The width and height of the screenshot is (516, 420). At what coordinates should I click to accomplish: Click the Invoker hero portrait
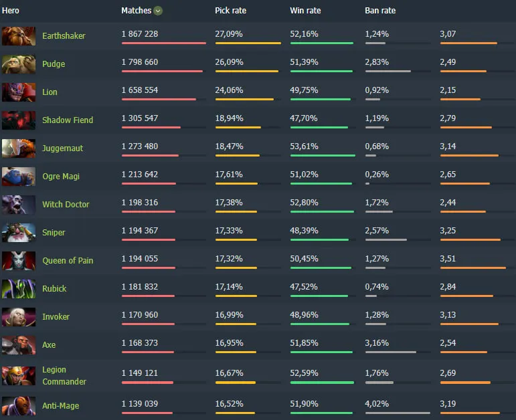[19, 317]
